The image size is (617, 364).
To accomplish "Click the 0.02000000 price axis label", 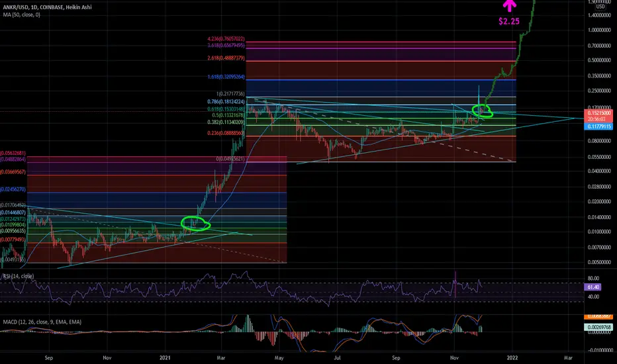I will tap(599, 201).
